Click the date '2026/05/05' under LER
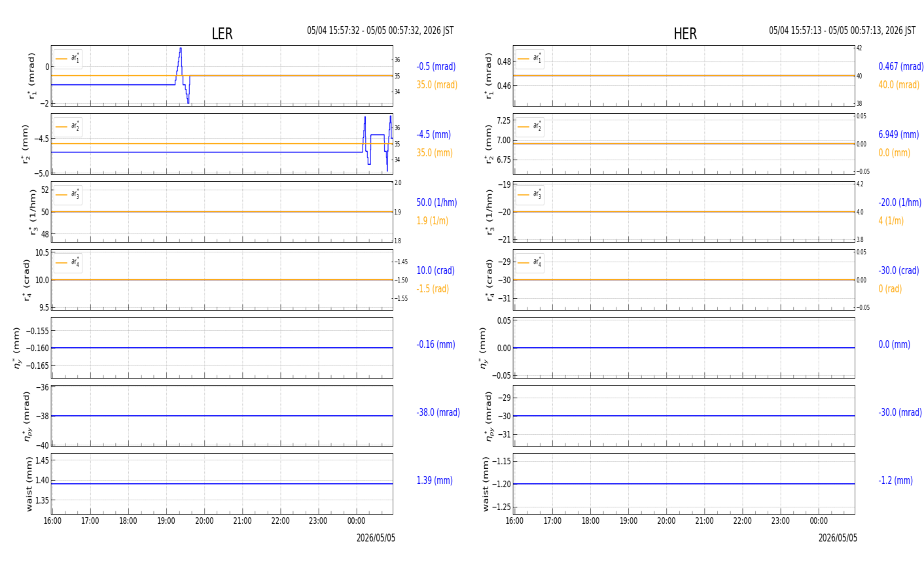Image resolution: width=924 pixels, height=565 pixels. click(376, 538)
